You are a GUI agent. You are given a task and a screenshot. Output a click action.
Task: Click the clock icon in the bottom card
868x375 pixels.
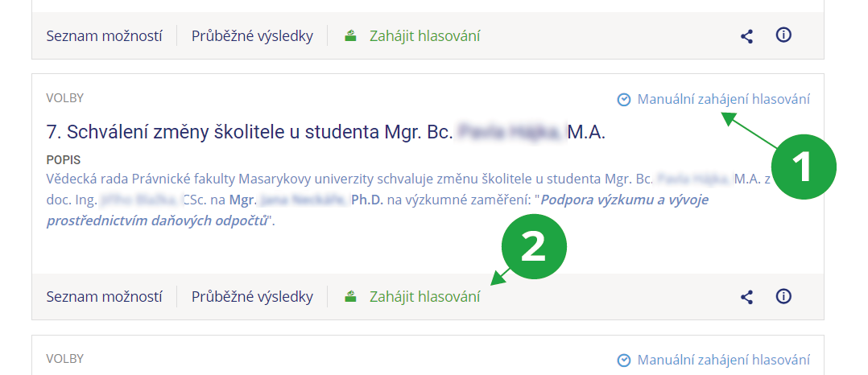tap(623, 361)
